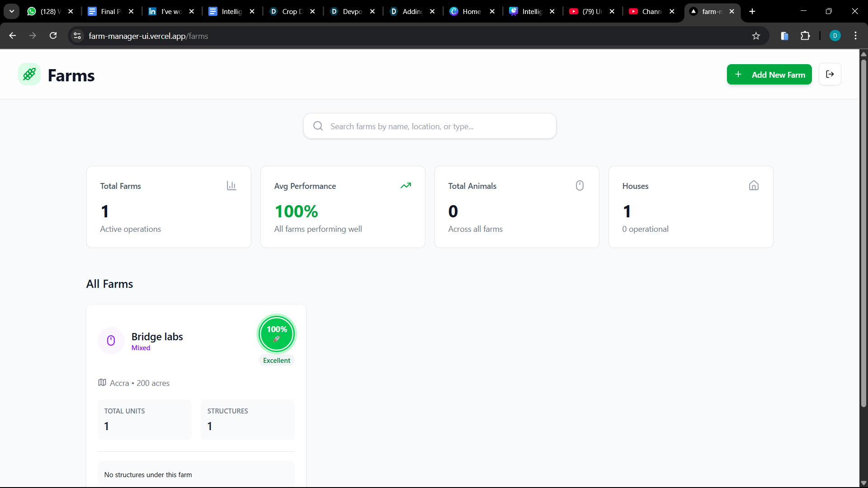Open the tab search dropdown arrow

(x=12, y=11)
